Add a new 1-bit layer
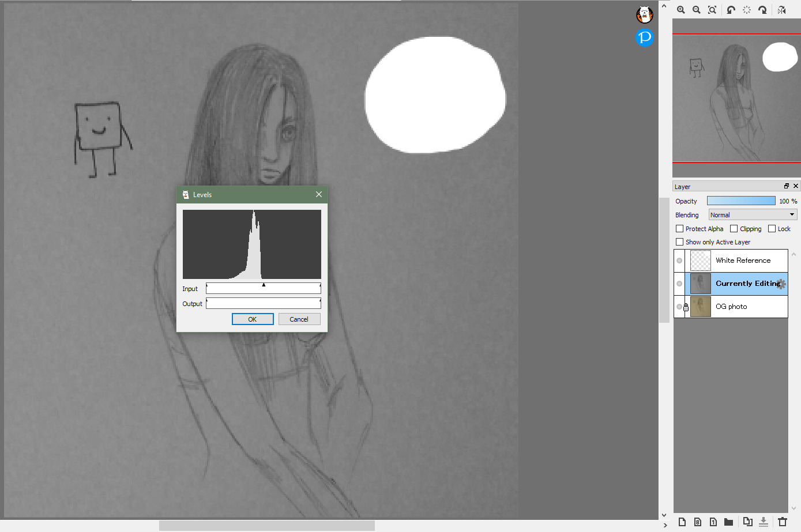Image resolution: width=801 pixels, height=532 pixels. [x=713, y=522]
